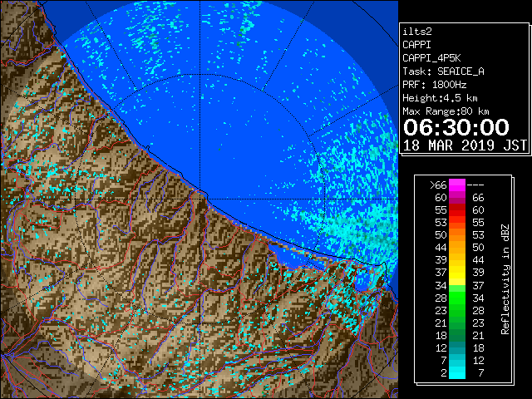Click the red 55–60 dBZ legend swatch
532x399 pixels.
[x=457, y=210]
